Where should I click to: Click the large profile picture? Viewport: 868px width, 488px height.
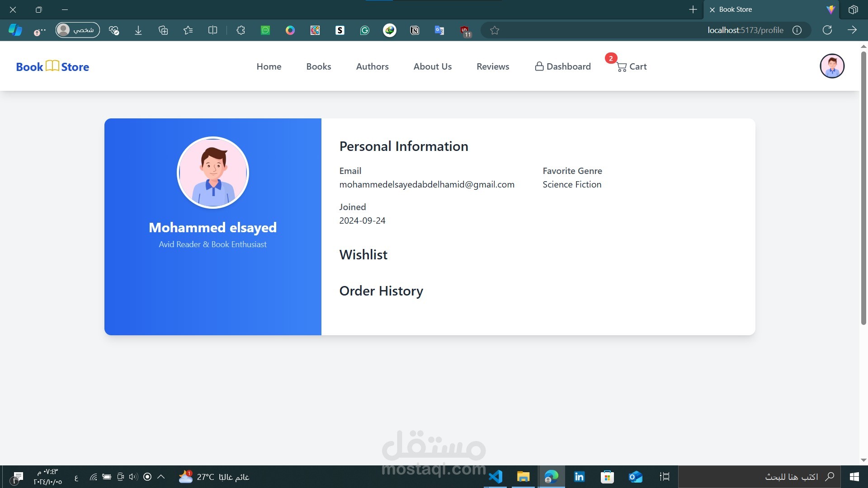click(212, 173)
